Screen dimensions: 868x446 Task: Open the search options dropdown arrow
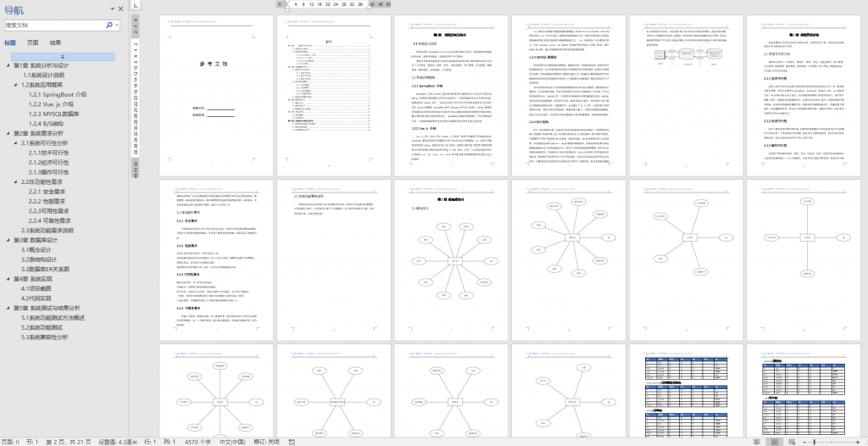click(116, 25)
